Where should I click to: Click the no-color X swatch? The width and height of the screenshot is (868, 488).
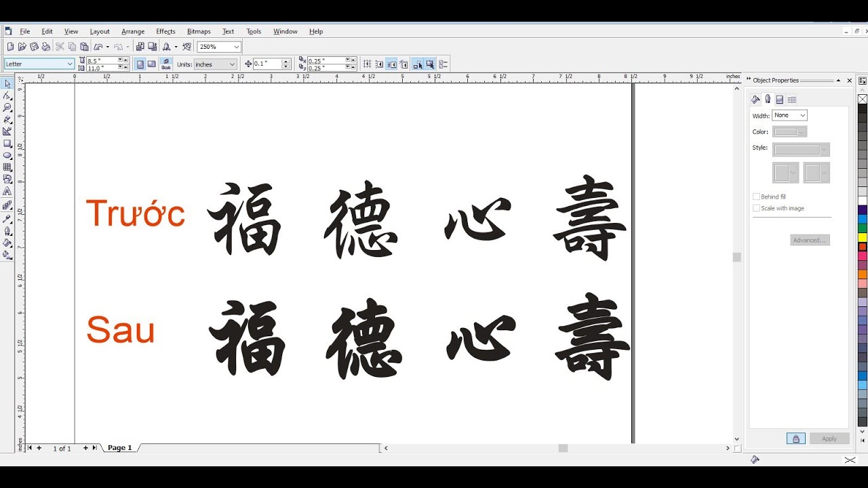(863, 99)
